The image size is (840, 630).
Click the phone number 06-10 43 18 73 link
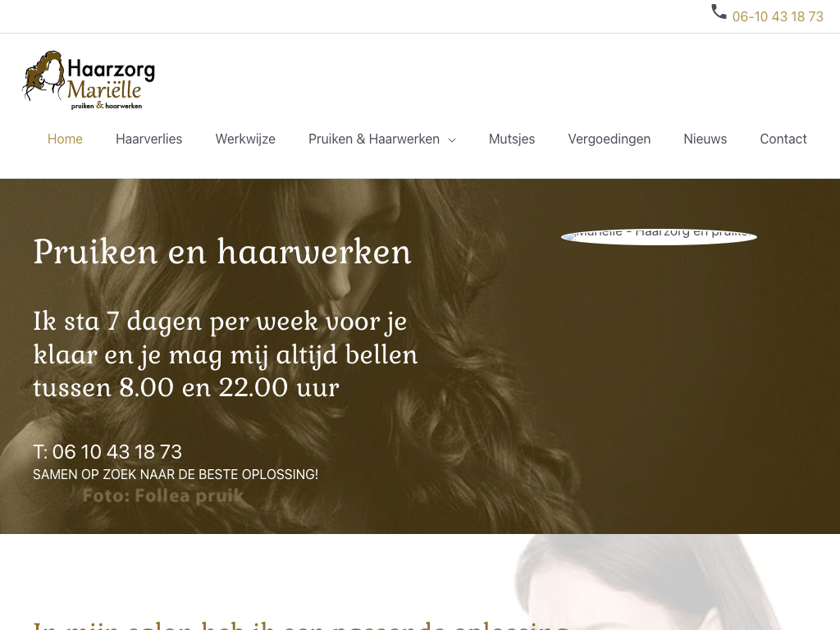pos(778,16)
